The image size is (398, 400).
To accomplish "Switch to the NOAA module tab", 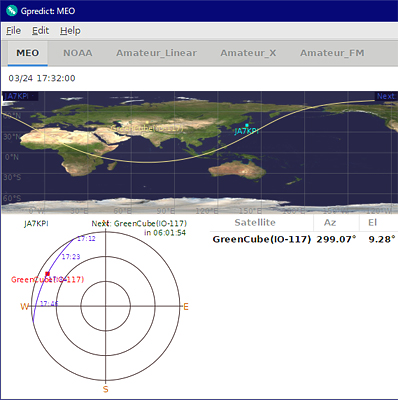I will [78, 53].
